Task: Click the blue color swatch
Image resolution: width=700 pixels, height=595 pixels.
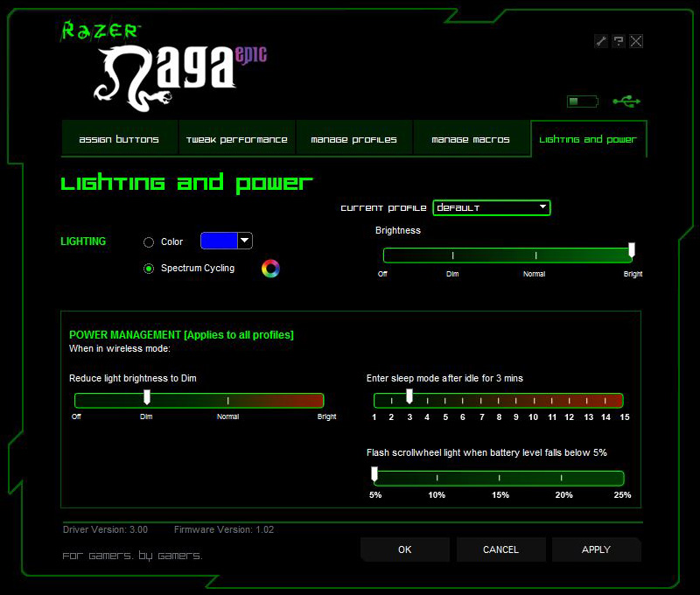Action: point(219,241)
